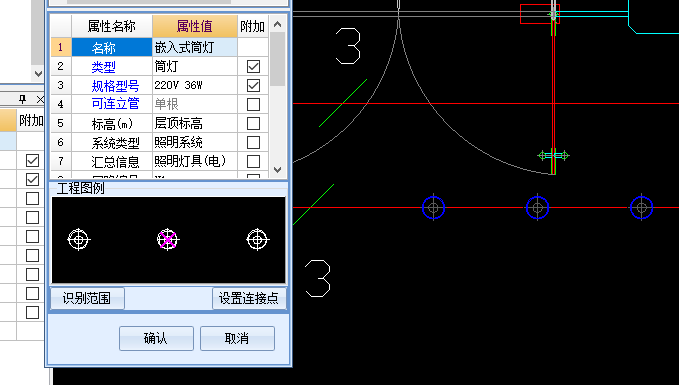Image resolution: width=679 pixels, height=385 pixels.
Task: Click the 设置连接点 button
Action: [249, 298]
